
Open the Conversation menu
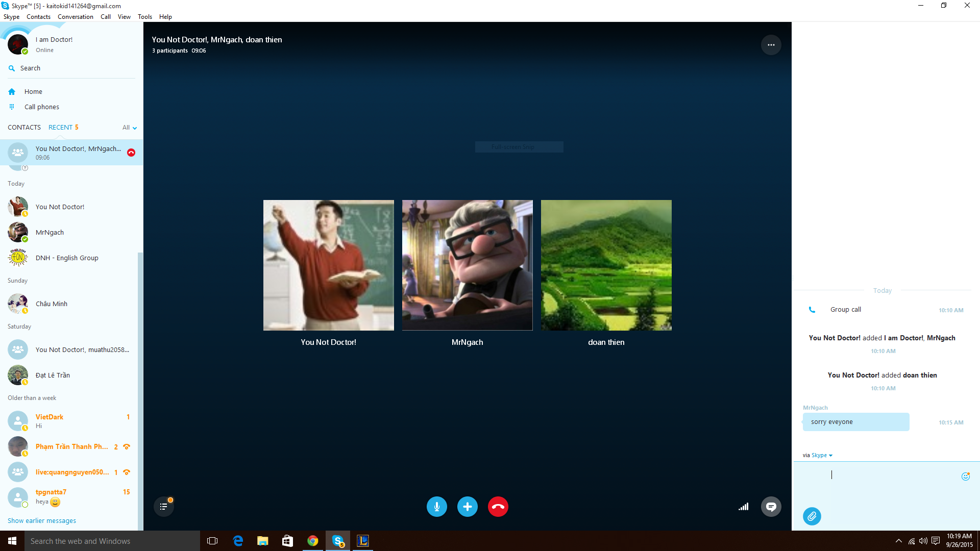(76, 17)
